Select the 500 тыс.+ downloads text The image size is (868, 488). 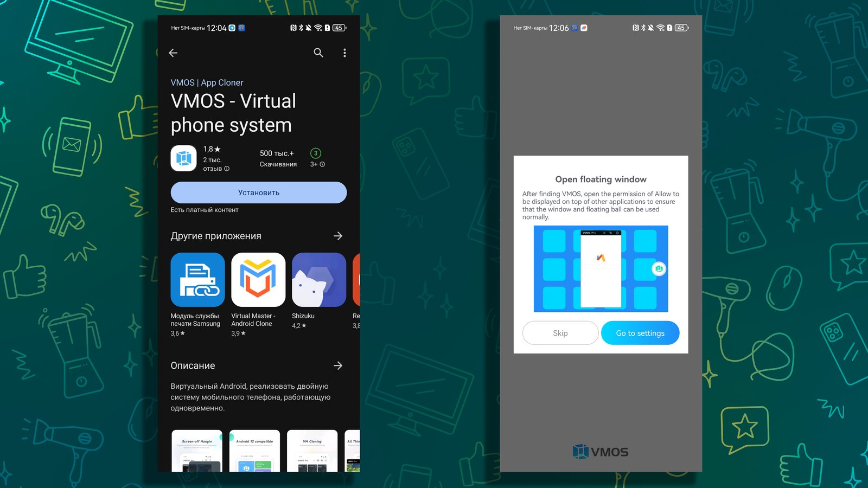pyautogui.click(x=277, y=153)
